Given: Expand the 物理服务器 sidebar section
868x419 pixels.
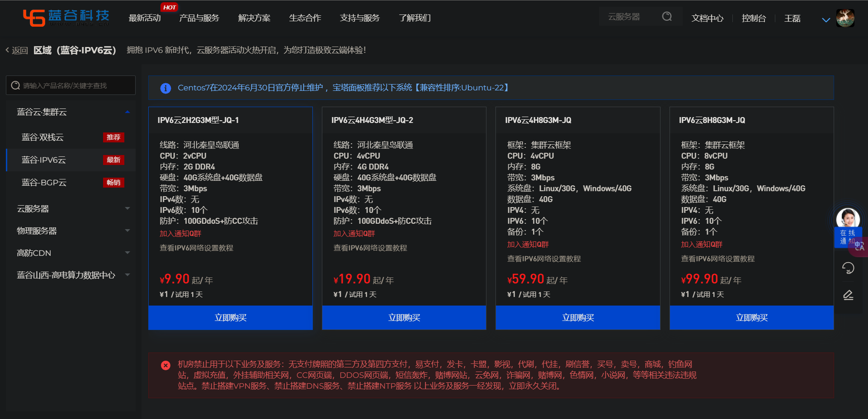Looking at the screenshot, I should pos(71,231).
